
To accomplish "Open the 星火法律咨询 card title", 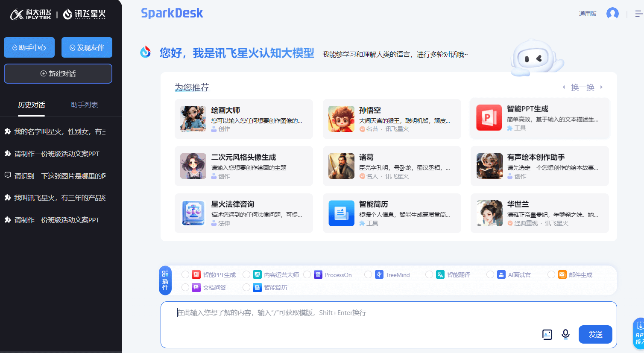I will pyautogui.click(x=233, y=204).
